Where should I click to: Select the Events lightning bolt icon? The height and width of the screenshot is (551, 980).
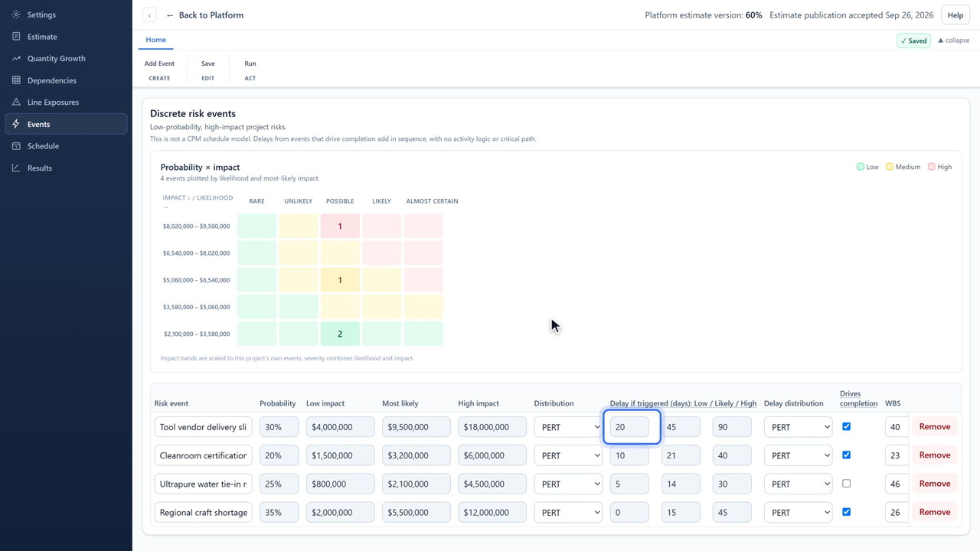(16, 124)
